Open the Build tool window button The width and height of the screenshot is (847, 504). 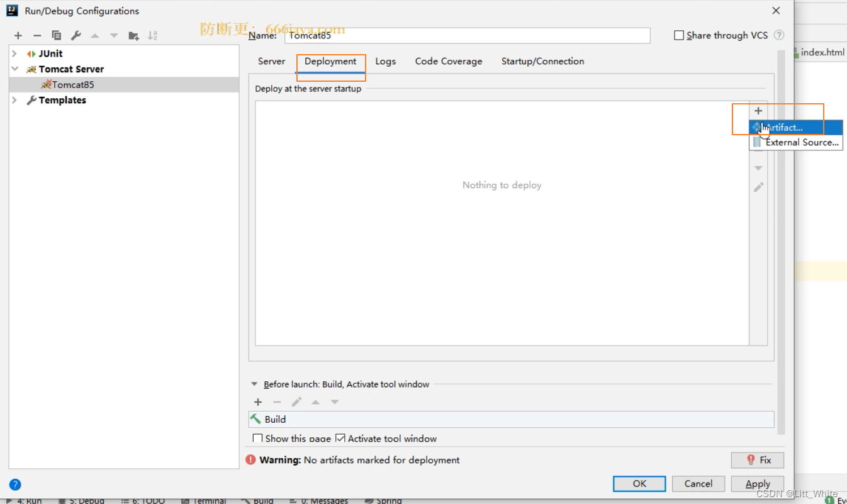[x=258, y=500]
